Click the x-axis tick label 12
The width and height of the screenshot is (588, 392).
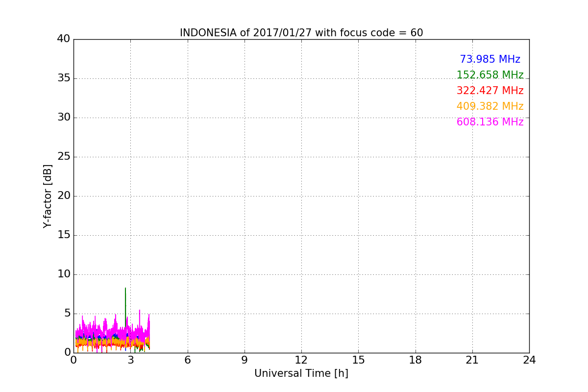point(301,360)
